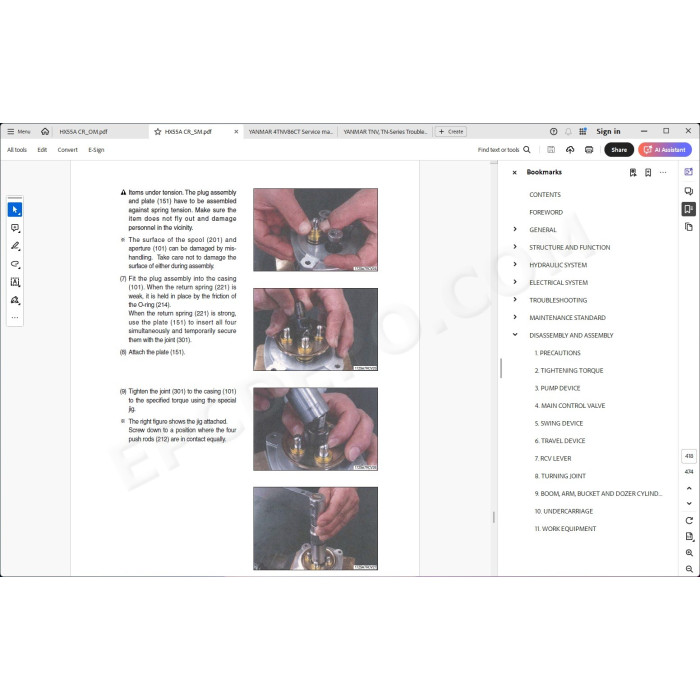
Task: Switch to YANMAR TNV Troubleshooting tab
Action: 385,132
